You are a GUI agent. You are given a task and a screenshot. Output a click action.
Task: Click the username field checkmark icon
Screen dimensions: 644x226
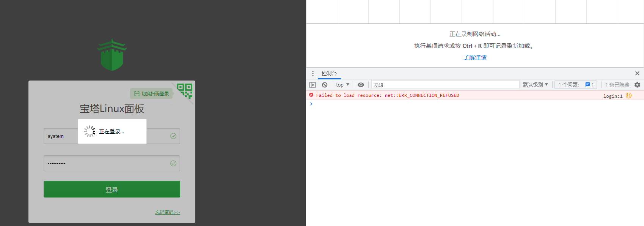click(x=173, y=136)
